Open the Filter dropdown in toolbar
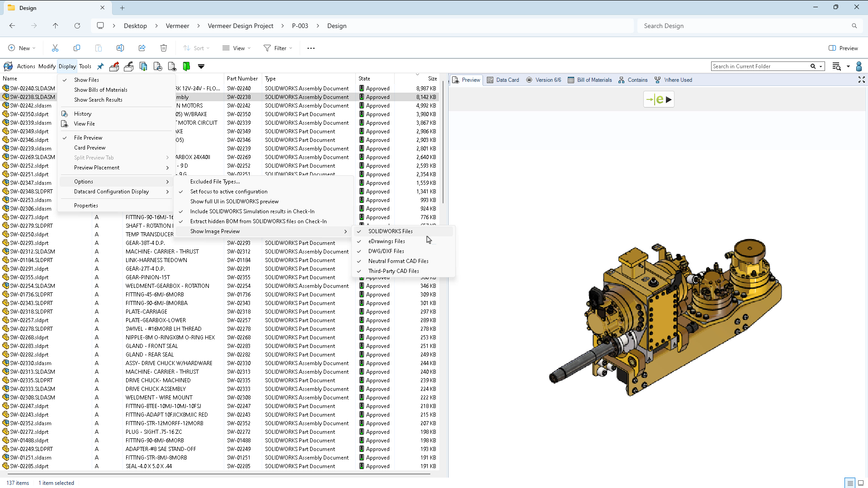 click(x=278, y=48)
